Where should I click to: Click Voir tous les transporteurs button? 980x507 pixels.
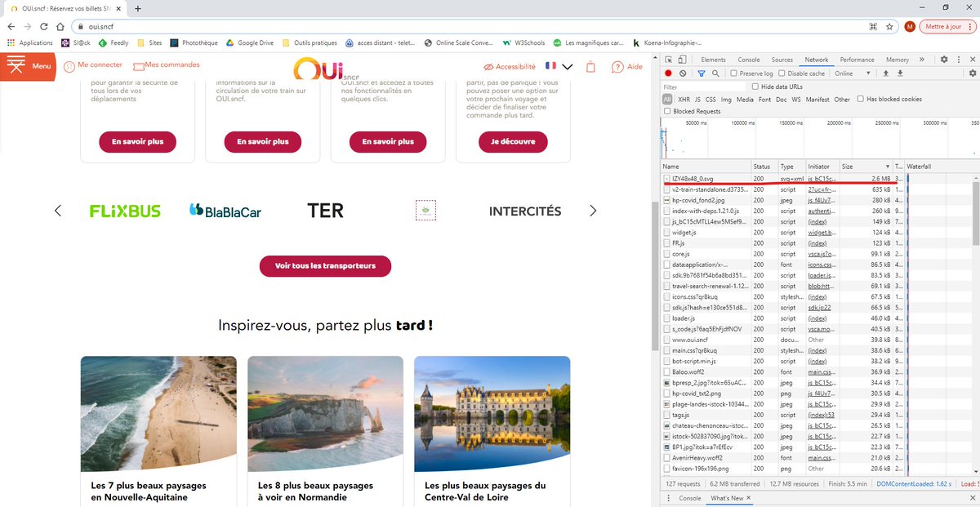325,266
